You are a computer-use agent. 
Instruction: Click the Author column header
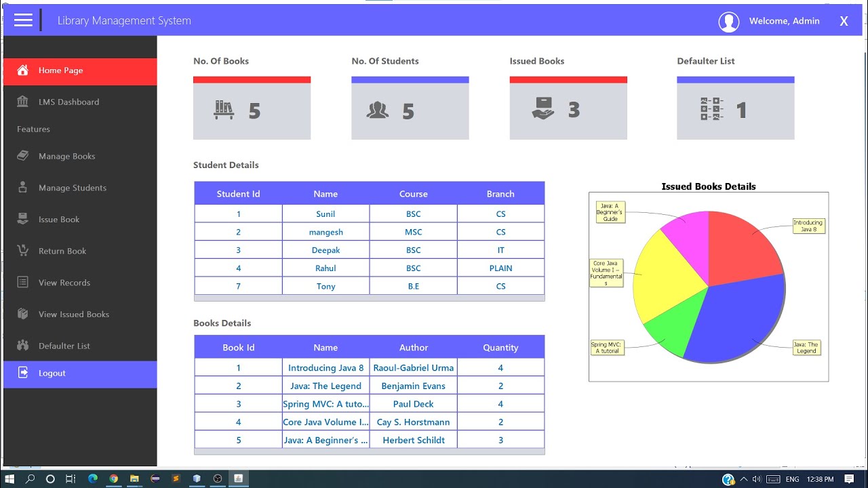point(414,348)
